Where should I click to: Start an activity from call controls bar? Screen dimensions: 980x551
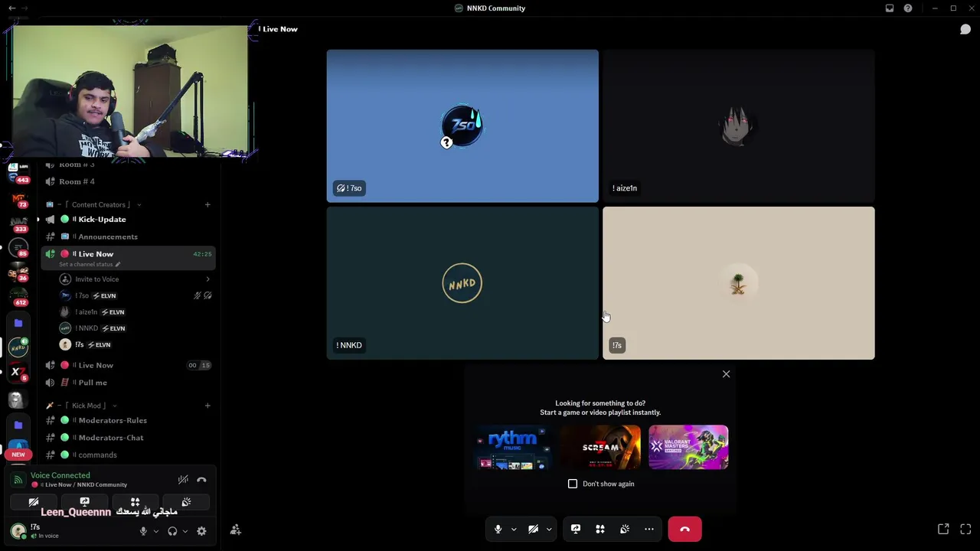[600, 529]
